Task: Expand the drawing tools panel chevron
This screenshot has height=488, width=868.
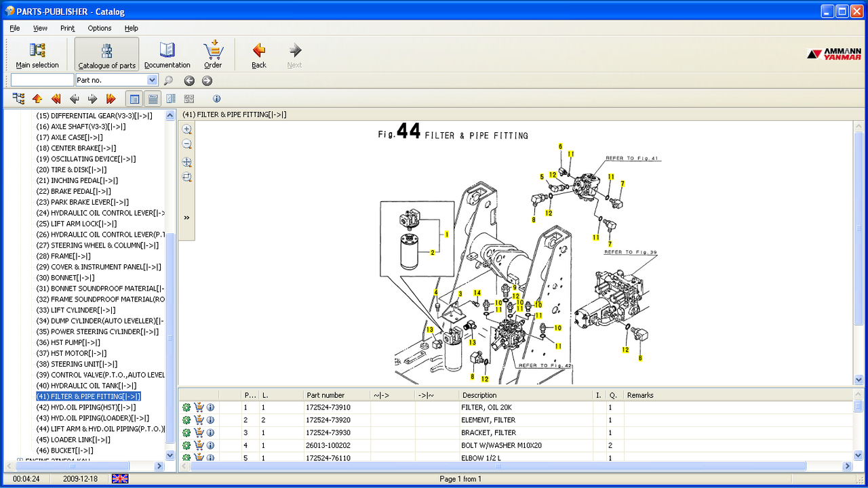Action: pos(186,218)
